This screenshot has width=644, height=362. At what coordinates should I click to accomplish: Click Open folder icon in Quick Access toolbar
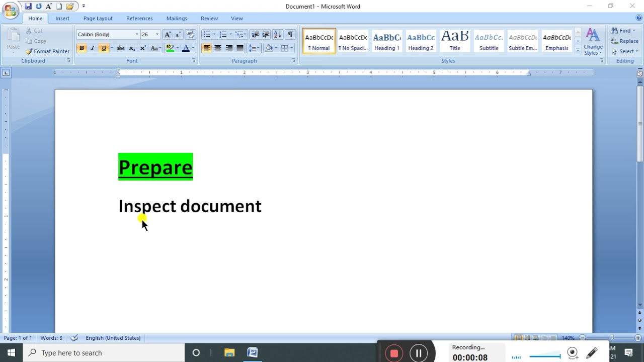(x=69, y=6)
